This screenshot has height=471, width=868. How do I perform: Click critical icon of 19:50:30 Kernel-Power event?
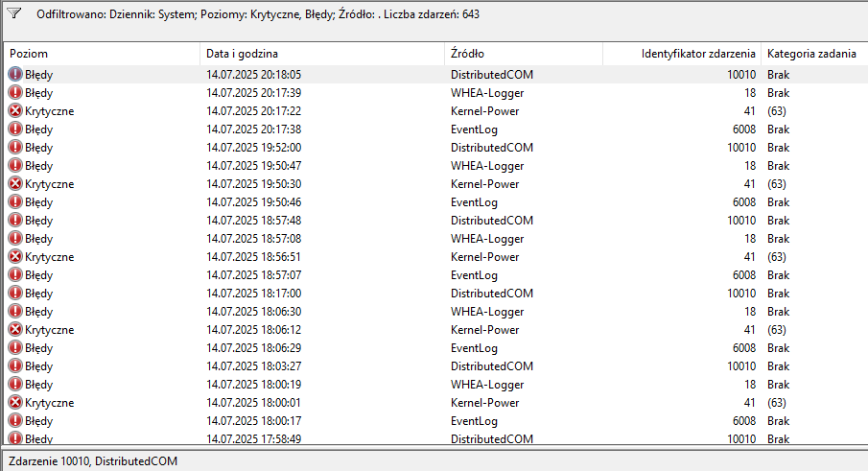(x=15, y=184)
